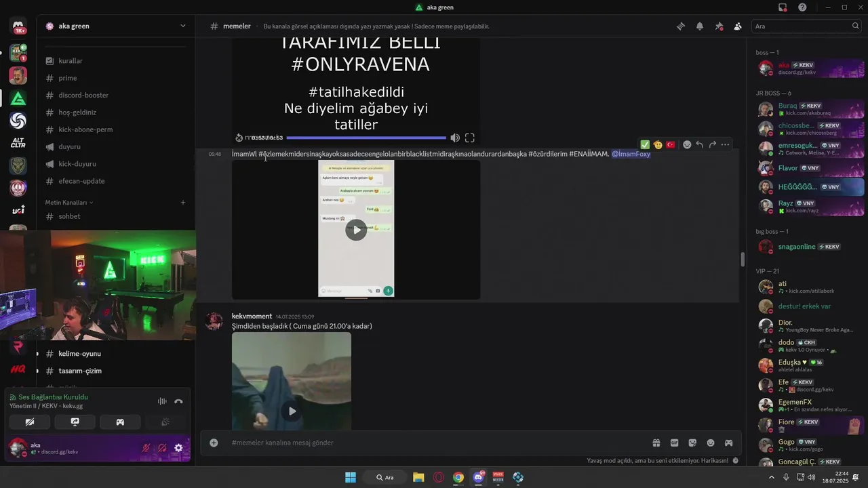
Task: Add saluting face reaction to message
Action: point(658,144)
